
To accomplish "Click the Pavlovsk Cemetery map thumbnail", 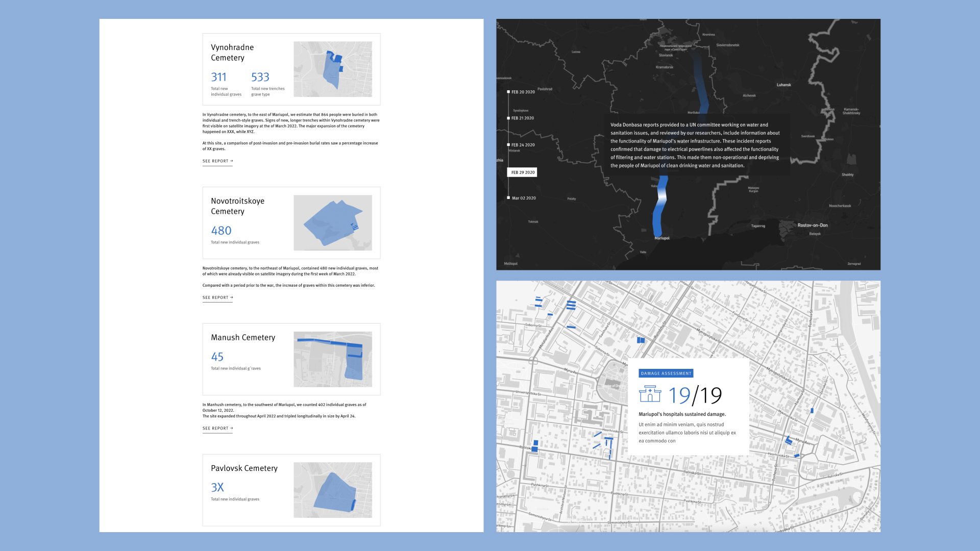I will tap(332, 490).
